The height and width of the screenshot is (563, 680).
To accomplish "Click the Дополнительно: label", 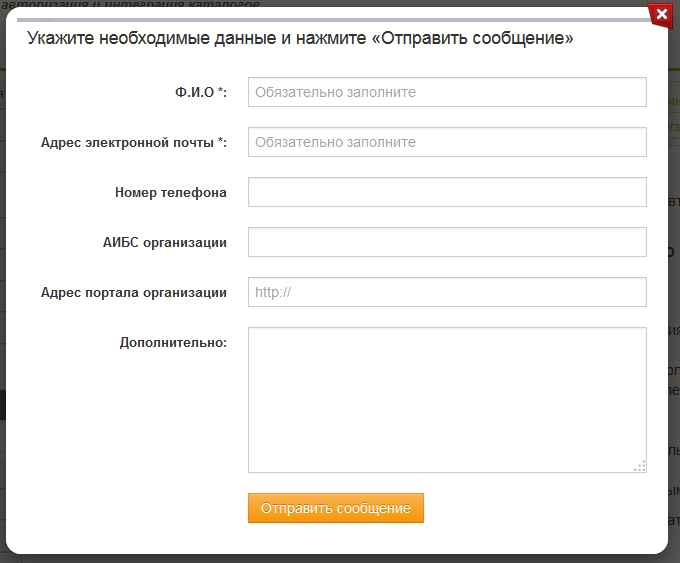I will [173, 342].
